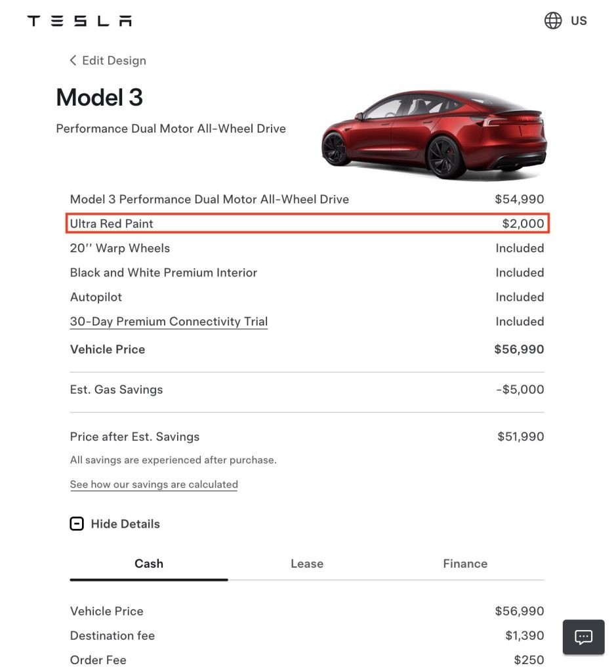Go back to Edit Design

(113, 60)
